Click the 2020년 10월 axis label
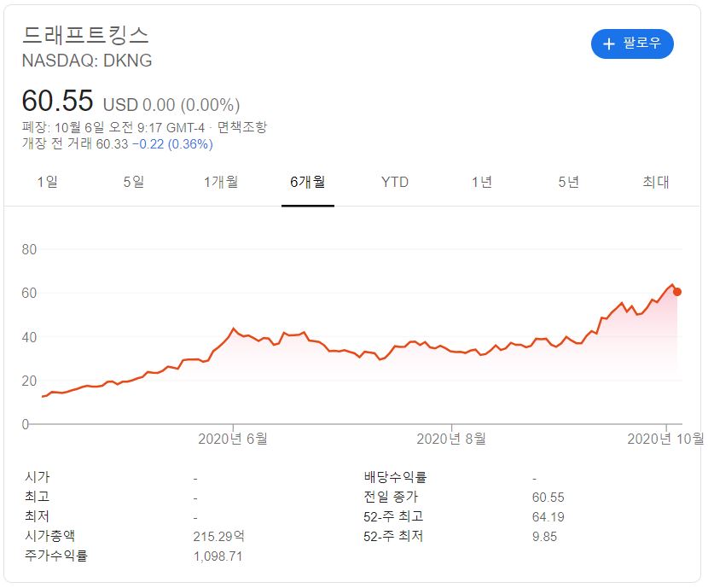 pyautogui.click(x=665, y=439)
